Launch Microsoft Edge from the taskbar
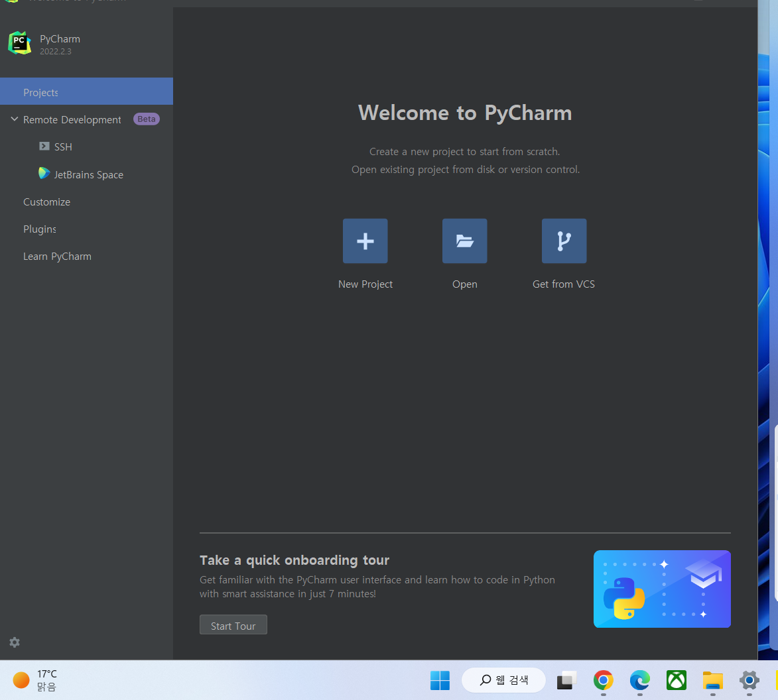 (x=640, y=680)
